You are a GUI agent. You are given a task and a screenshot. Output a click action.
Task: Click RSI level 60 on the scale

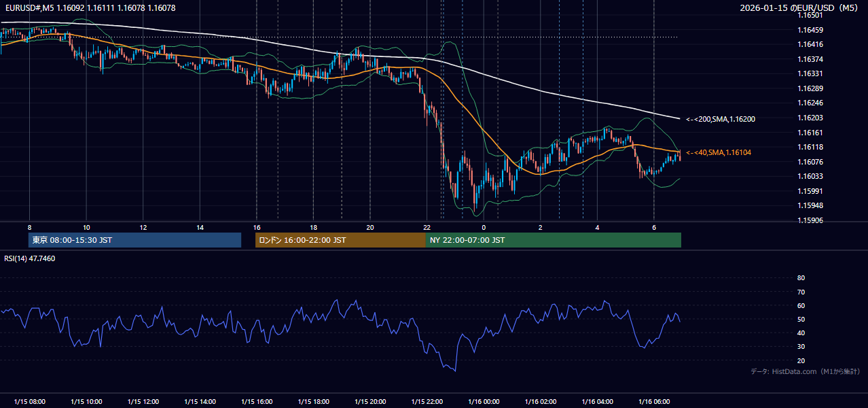(801, 305)
